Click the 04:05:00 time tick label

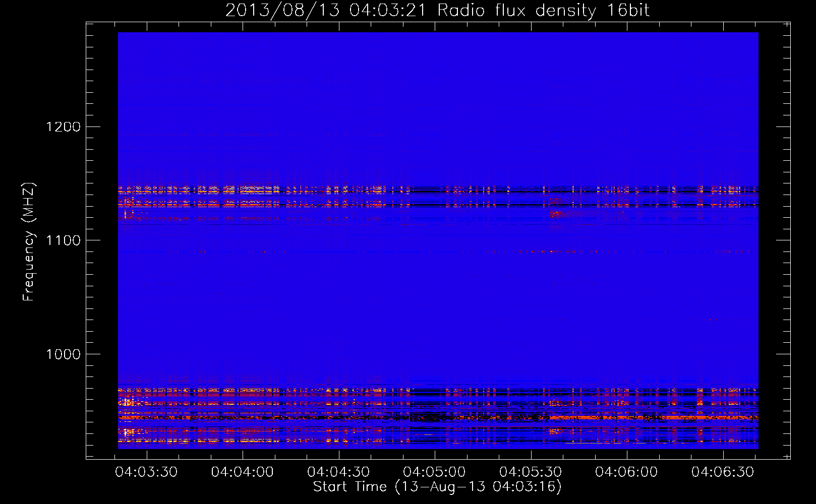[x=434, y=472]
